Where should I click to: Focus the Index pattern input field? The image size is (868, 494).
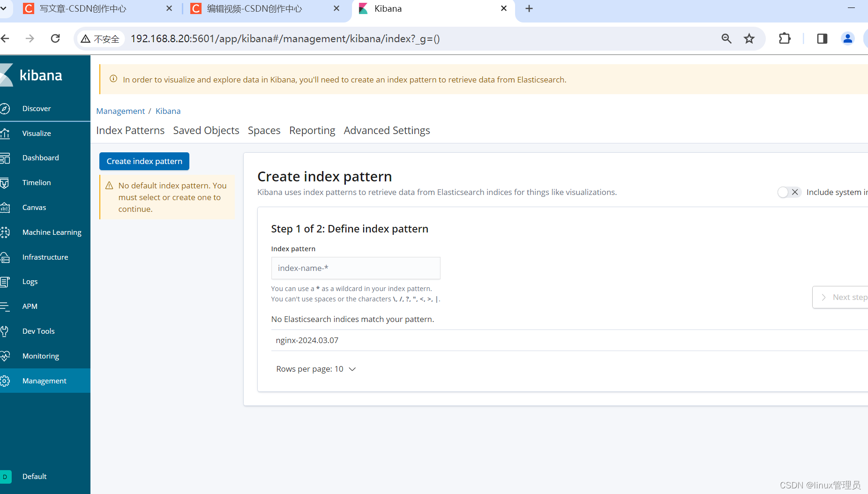tap(356, 268)
